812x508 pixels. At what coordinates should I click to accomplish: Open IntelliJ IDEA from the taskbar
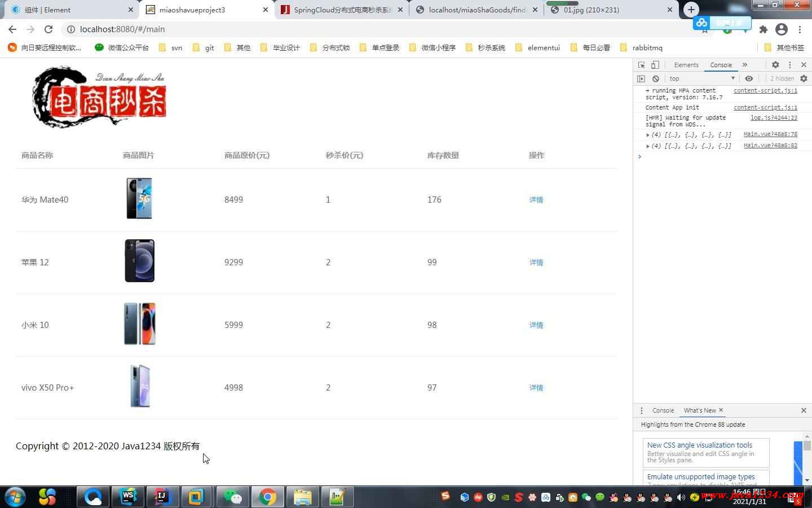(x=162, y=497)
